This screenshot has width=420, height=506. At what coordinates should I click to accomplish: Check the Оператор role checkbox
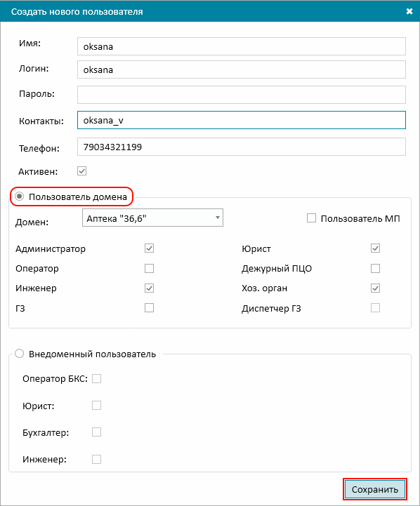(x=149, y=268)
